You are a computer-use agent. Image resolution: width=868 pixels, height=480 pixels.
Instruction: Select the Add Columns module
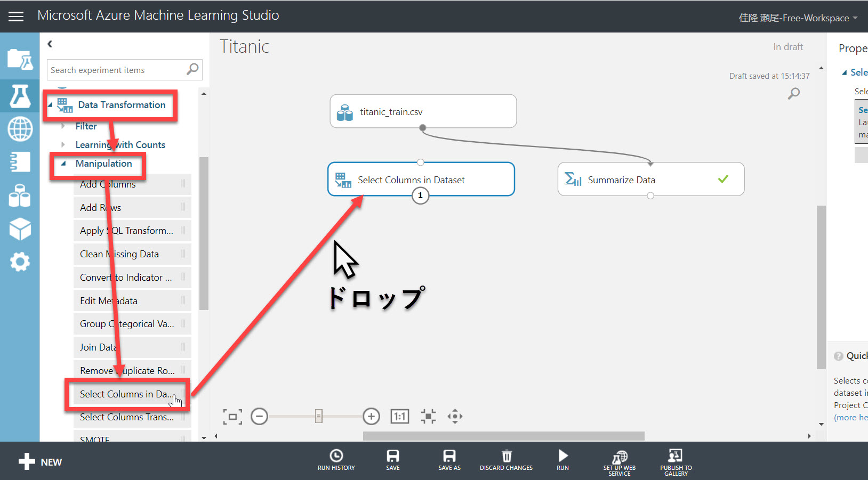point(132,184)
